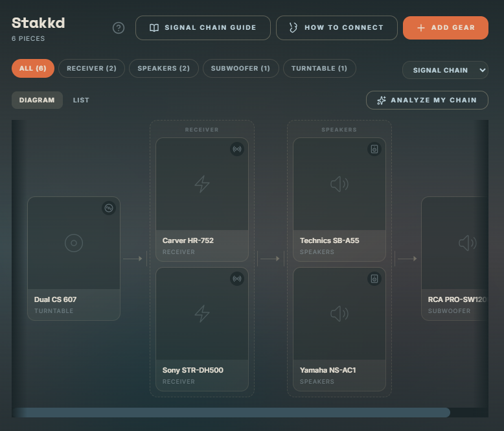Click the help question mark icon
This screenshot has height=431, width=504.
(119, 28)
